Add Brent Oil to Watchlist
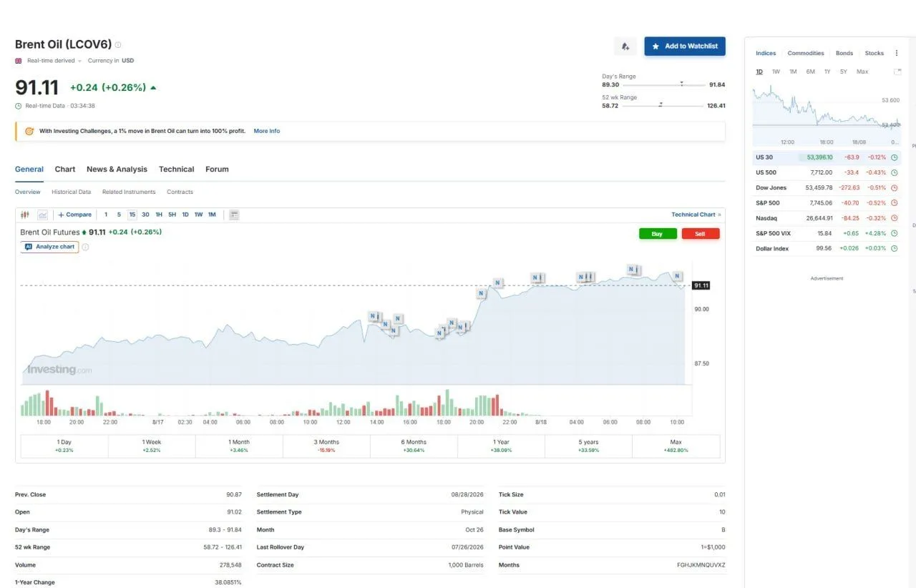The image size is (916, 588). [685, 46]
